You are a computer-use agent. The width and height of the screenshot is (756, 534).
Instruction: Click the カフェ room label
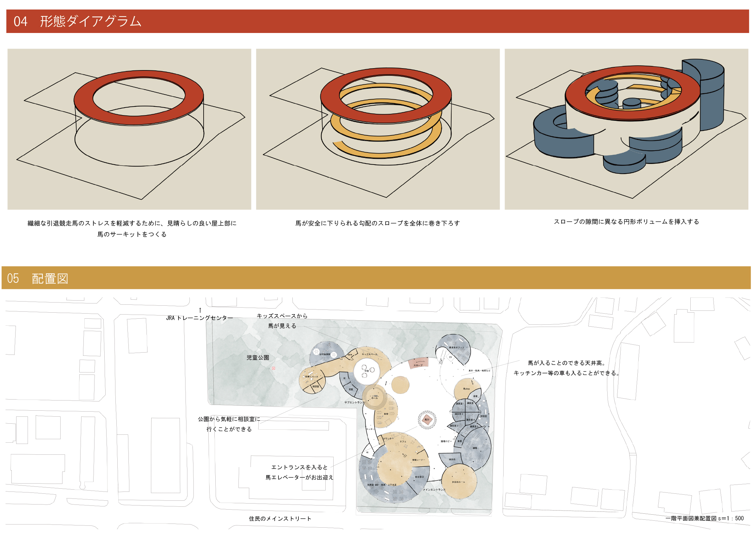click(x=403, y=442)
